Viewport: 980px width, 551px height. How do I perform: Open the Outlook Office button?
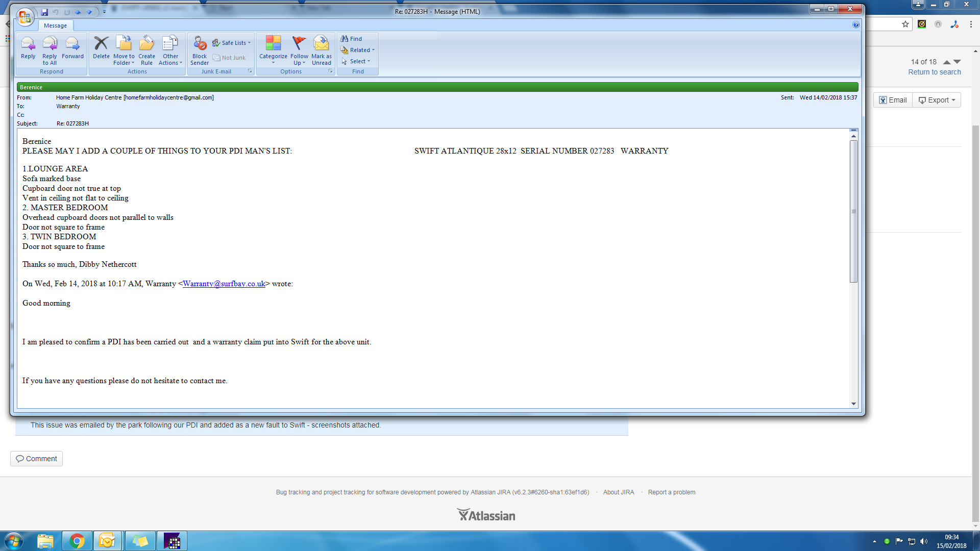coord(24,16)
